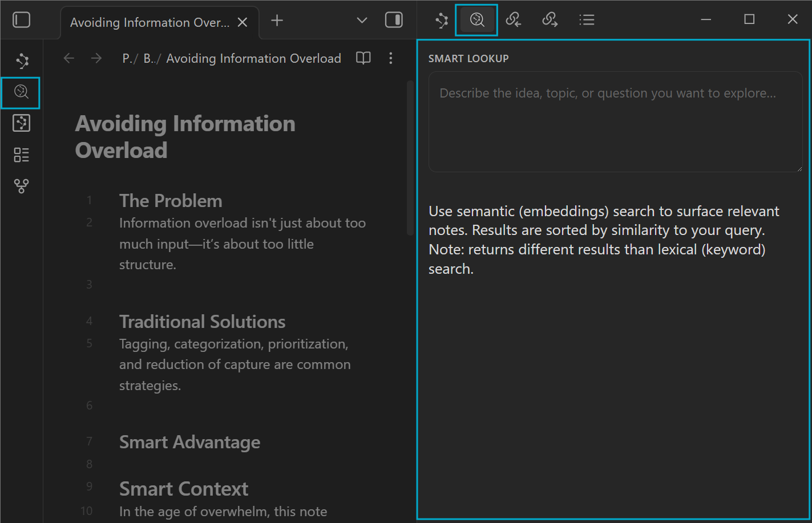Screen dimensions: 812x523
Task: Switch note to reading view
Action: pos(363,58)
